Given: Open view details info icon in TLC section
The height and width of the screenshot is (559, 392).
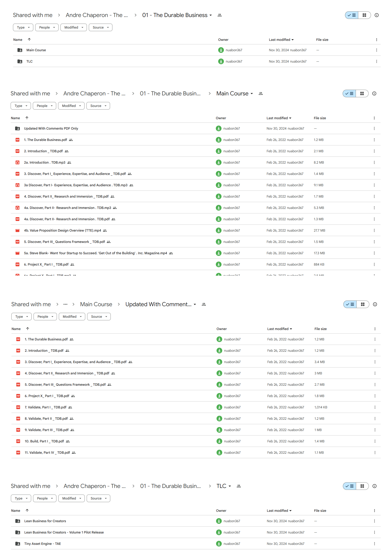Looking at the screenshot, I should click(x=374, y=486).
